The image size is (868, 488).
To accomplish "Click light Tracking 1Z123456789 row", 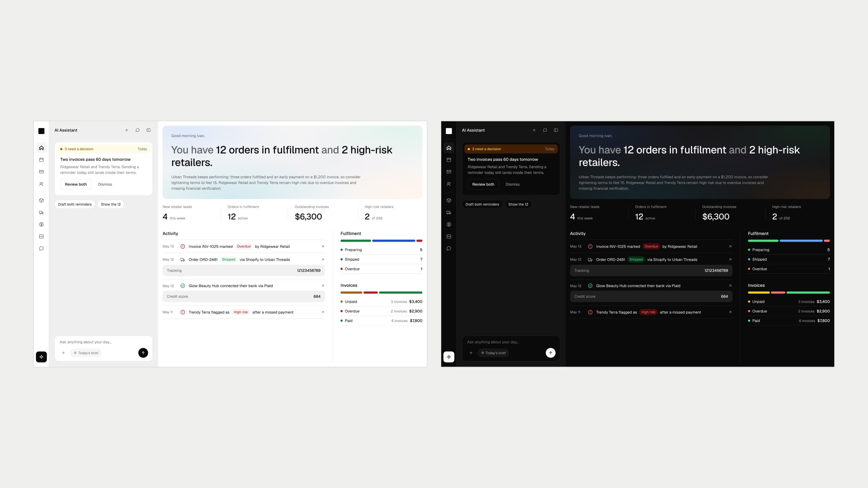I will click(x=244, y=271).
